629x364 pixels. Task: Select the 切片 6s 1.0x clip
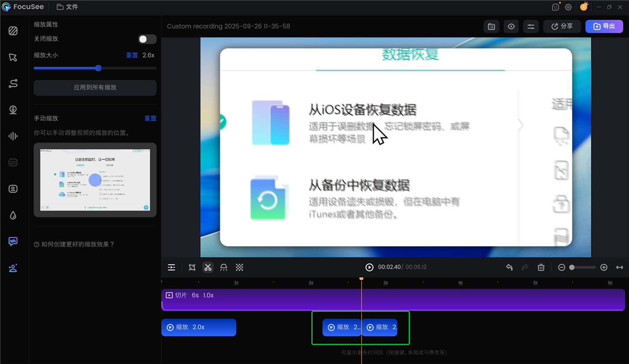pyautogui.click(x=393, y=300)
